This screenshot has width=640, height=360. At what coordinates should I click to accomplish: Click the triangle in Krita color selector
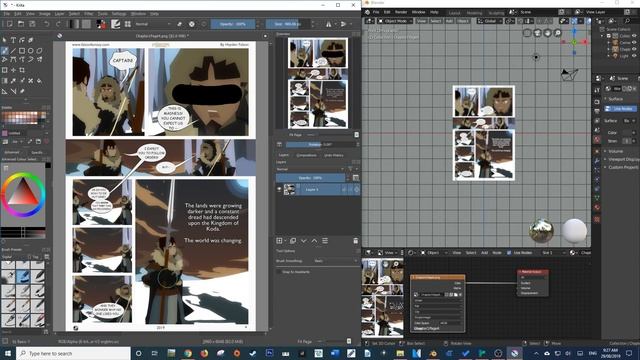[23, 193]
